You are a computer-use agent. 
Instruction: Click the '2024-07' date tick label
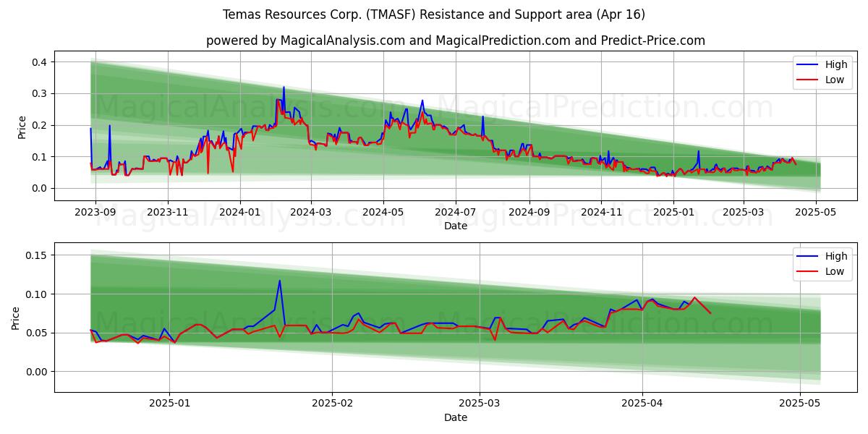456,213
